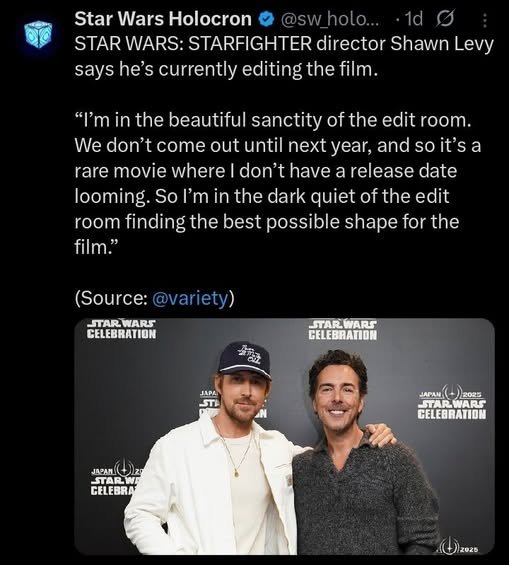Click the blue verified checkmark badge
Image resolution: width=509 pixels, height=565 pixels.
(x=266, y=19)
